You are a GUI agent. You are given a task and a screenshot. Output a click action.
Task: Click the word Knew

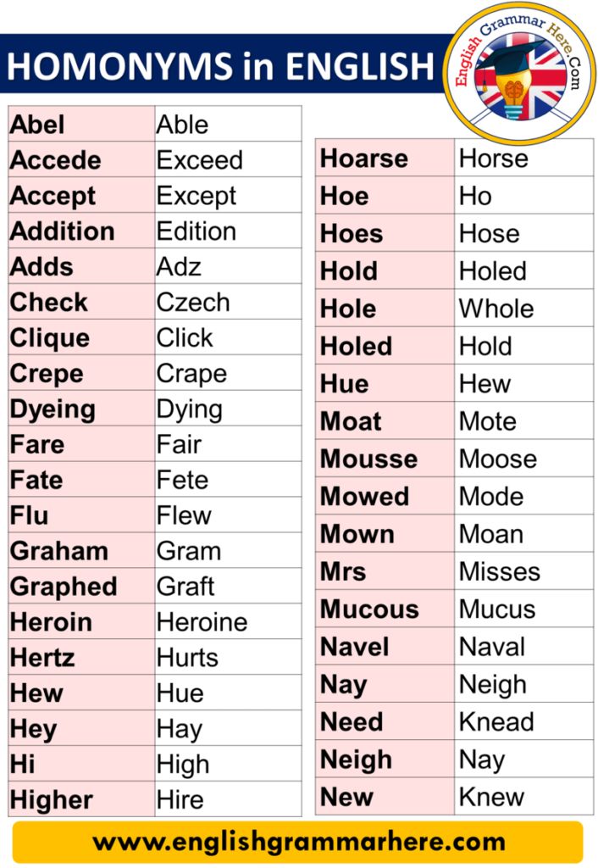pos(492,797)
